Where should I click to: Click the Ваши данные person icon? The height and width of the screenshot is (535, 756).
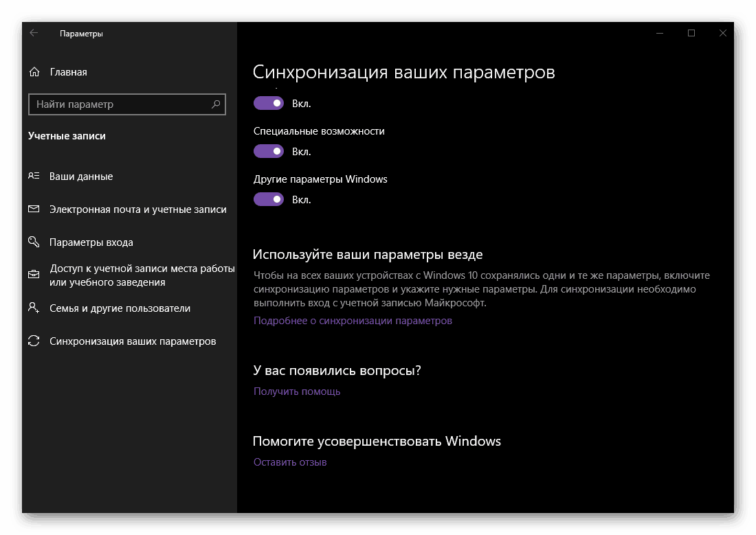[34, 176]
